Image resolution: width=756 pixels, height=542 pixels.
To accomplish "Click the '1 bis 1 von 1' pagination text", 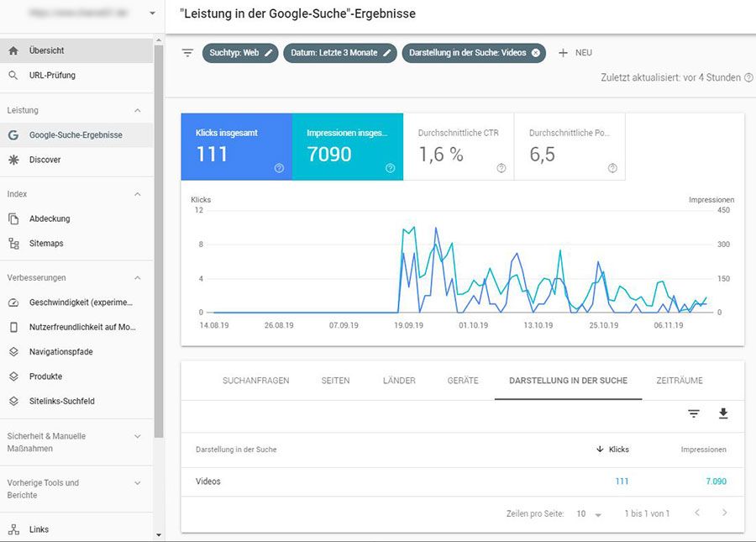I will coord(647,514).
